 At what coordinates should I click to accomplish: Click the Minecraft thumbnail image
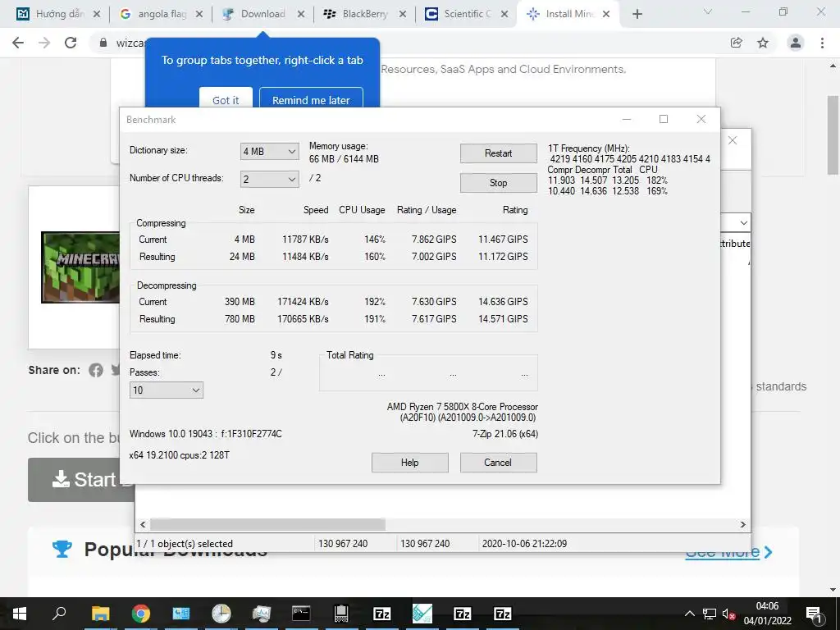80,267
